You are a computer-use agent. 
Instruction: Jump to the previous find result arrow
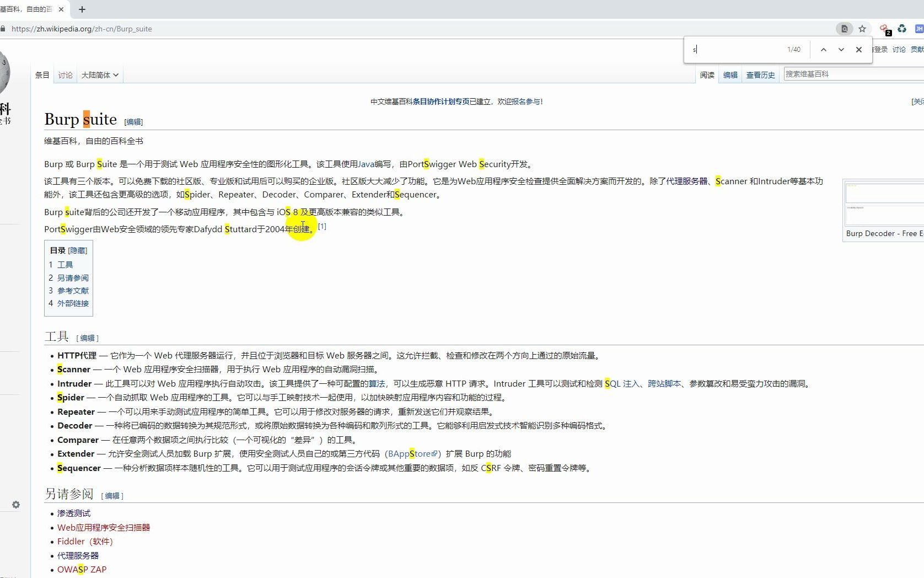click(x=823, y=50)
